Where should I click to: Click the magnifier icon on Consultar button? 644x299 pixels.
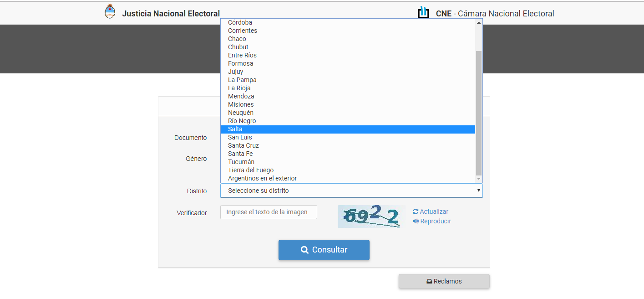click(305, 250)
